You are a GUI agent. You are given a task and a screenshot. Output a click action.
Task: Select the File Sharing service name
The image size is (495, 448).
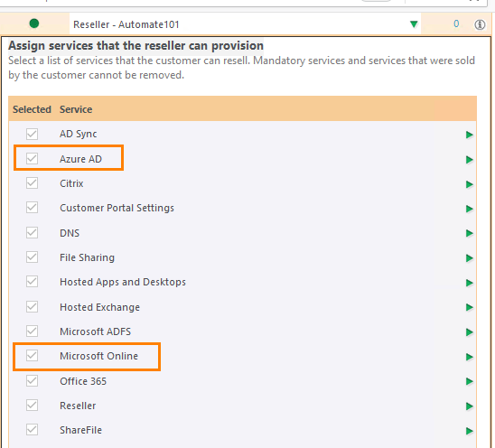(x=87, y=257)
